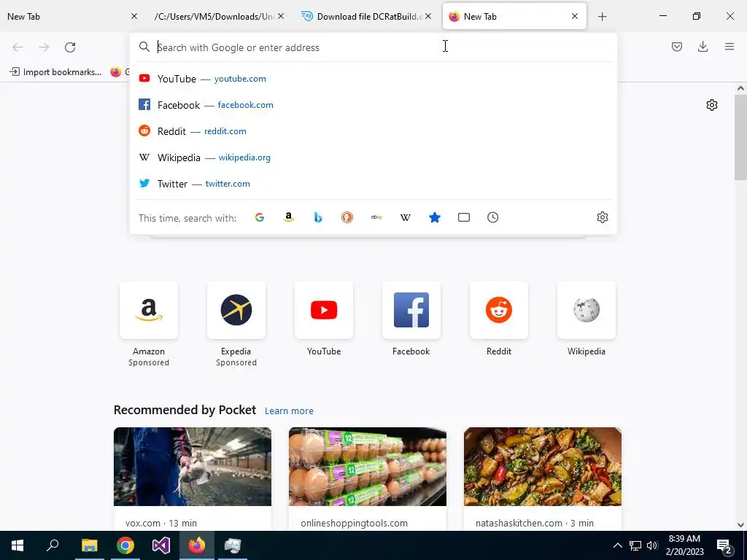This screenshot has width=747, height=560.
Task: Close the Download file DCRatBuild tab
Action: (427, 17)
